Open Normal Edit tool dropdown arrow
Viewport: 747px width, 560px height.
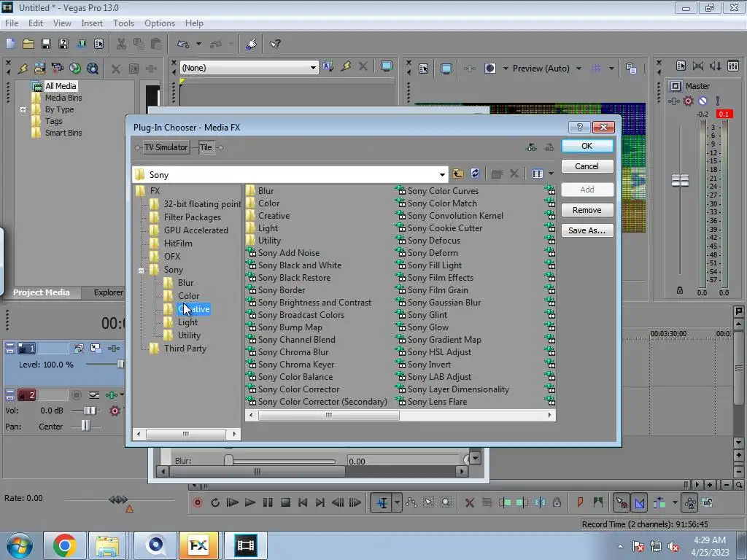point(397,502)
